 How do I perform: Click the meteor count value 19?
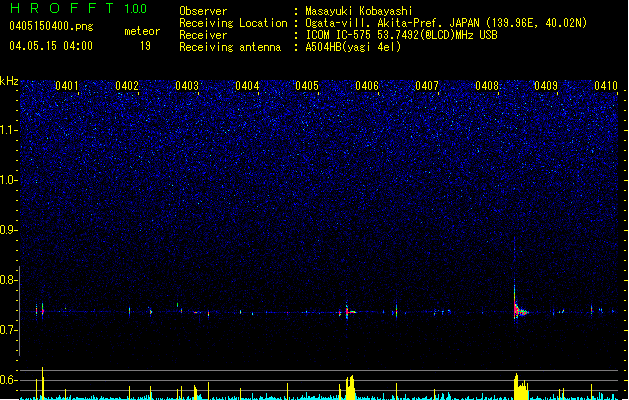[145, 46]
